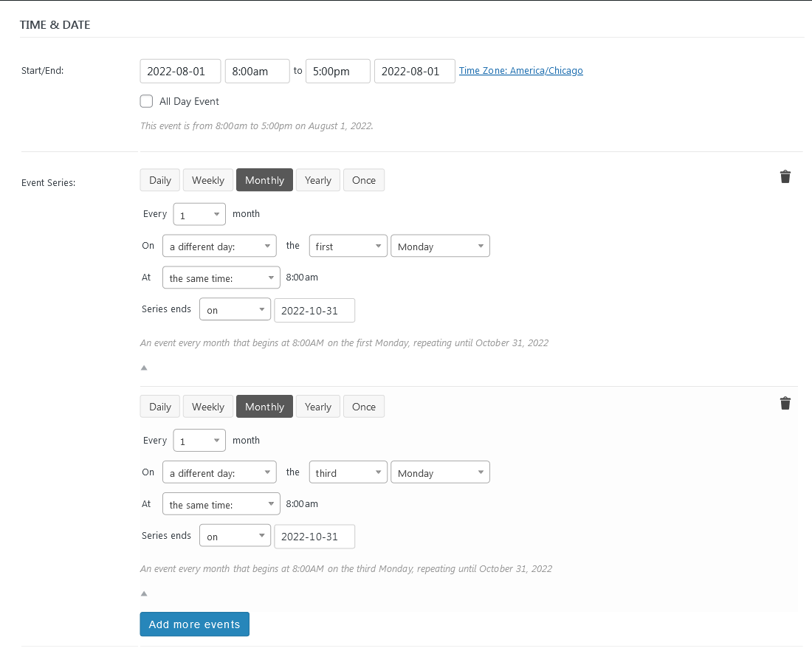Edit first series end date 2022-10-31
This screenshot has height=651, width=812.
314,311
